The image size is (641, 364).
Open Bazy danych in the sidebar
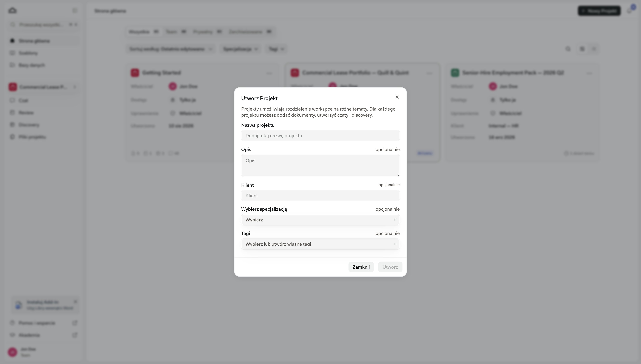point(44,65)
